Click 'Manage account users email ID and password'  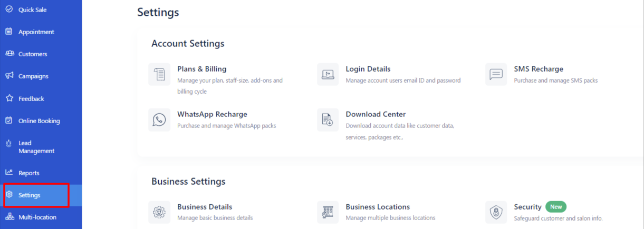[403, 81]
